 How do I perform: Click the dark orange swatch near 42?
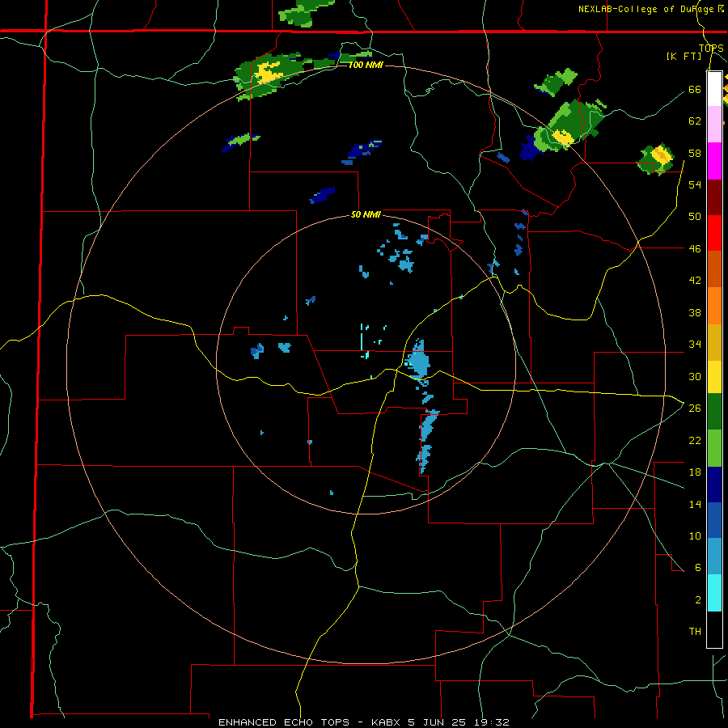pos(714,269)
